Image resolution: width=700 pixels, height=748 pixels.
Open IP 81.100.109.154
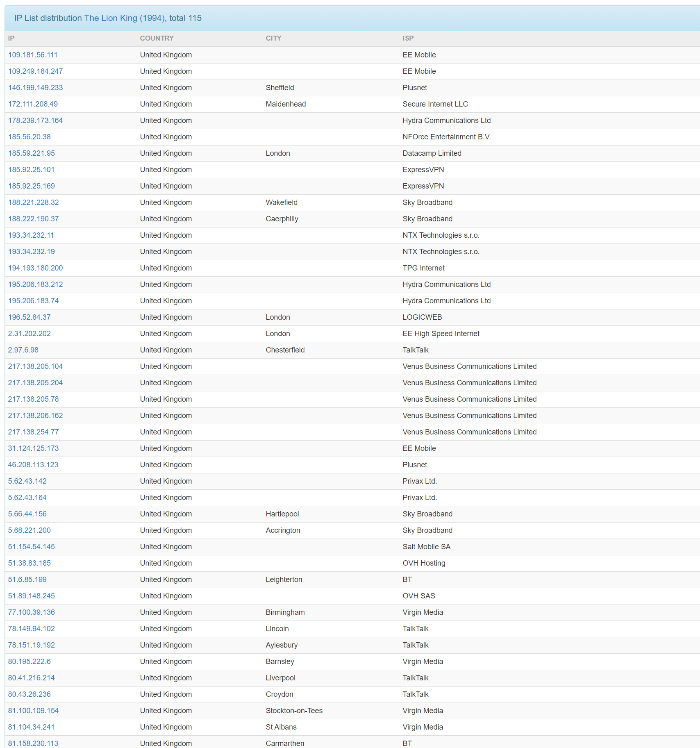[34, 711]
